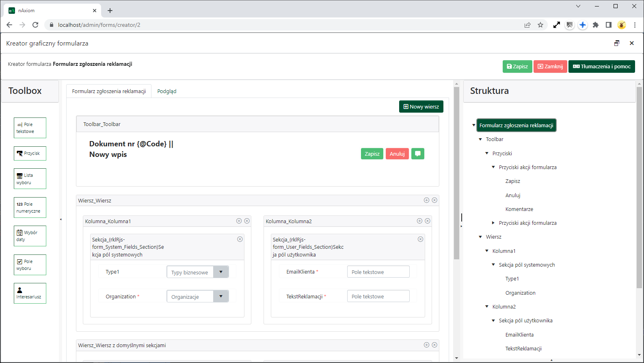Click the remove icon on Wiersz_Wiersz header

pyautogui.click(x=434, y=200)
